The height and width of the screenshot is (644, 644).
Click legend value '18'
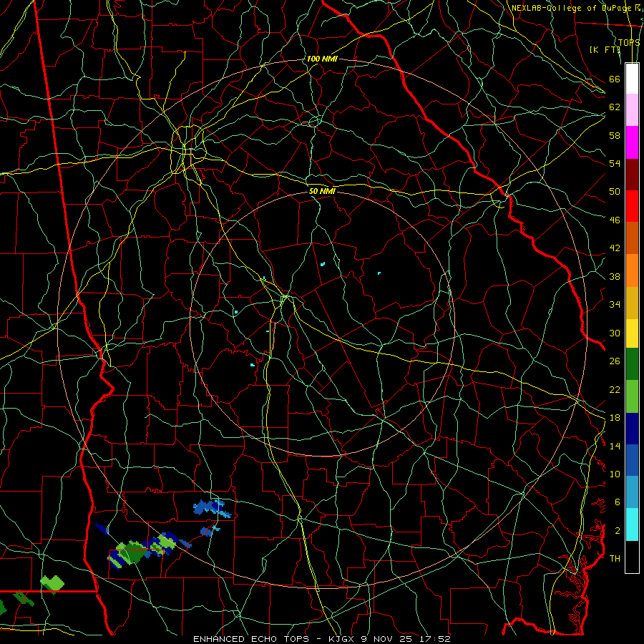(615, 418)
